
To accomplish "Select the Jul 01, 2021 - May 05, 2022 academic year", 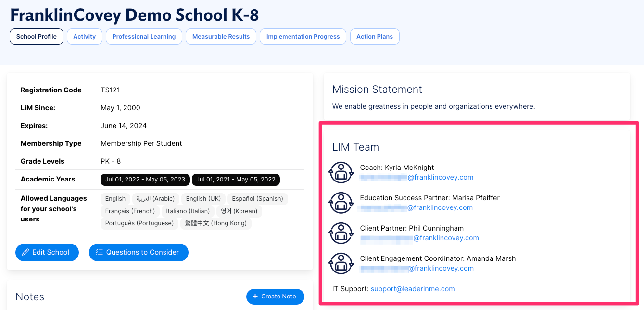I will tap(236, 180).
